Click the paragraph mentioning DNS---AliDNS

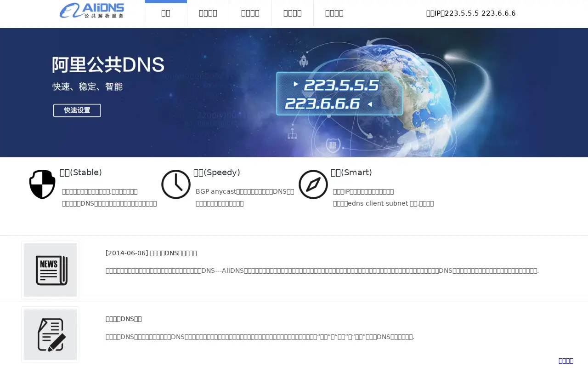[x=322, y=270]
